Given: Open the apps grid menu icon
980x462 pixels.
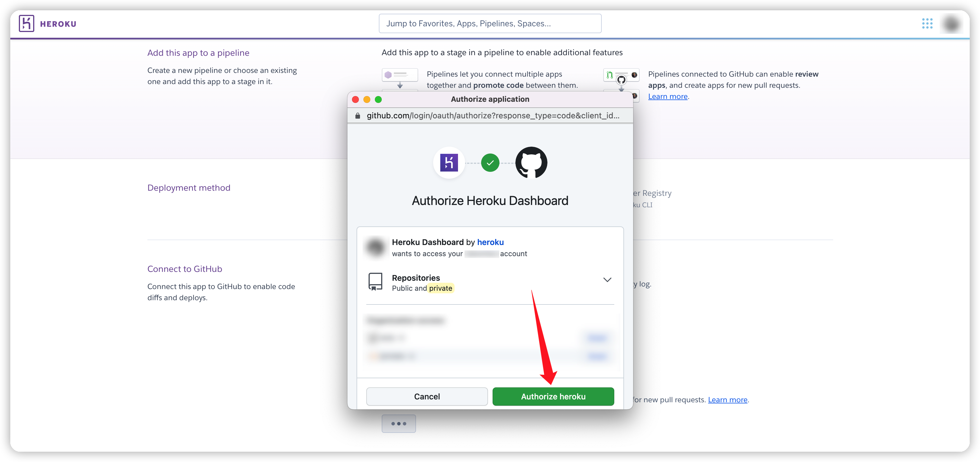Looking at the screenshot, I should [x=927, y=24].
